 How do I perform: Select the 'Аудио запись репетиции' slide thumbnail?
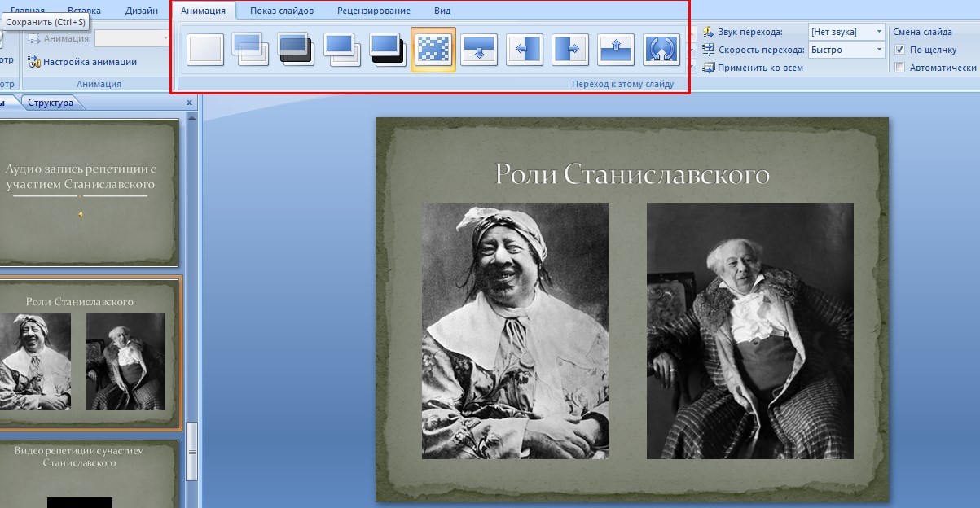pos(88,193)
